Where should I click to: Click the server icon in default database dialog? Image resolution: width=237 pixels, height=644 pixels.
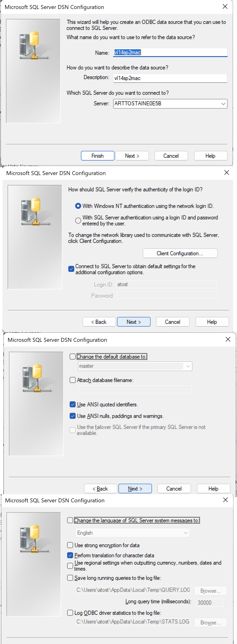(x=37, y=378)
